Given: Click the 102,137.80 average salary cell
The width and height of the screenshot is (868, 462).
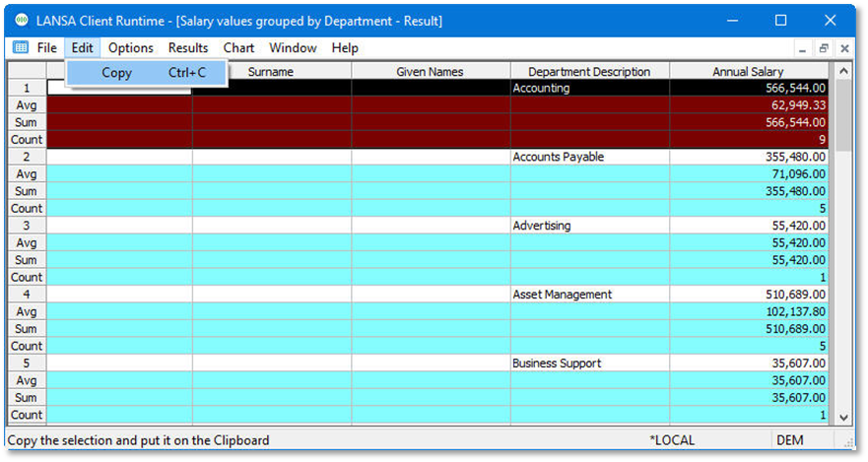Looking at the screenshot, I should (x=749, y=311).
